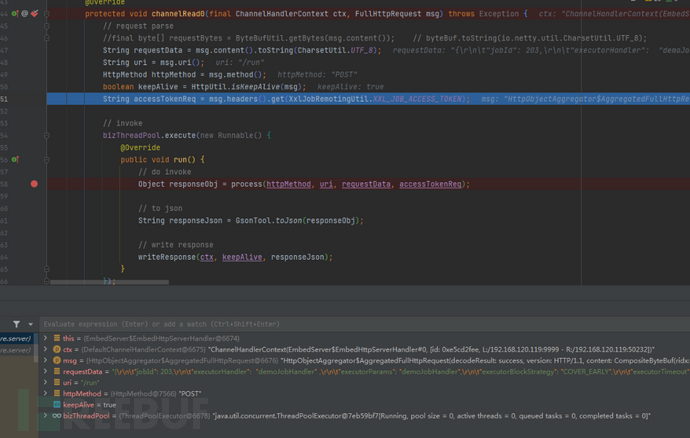Expand the msg variable node
This screenshot has height=438, width=690.
pyautogui.click(x=45, y=360)
